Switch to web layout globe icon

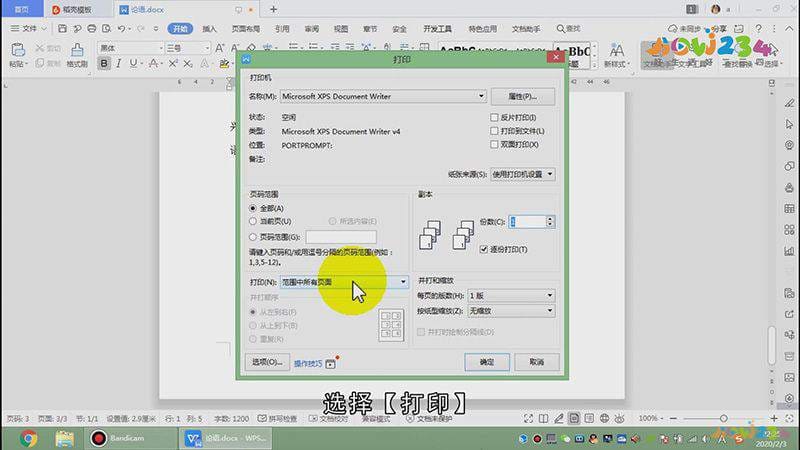pos(604,418)
